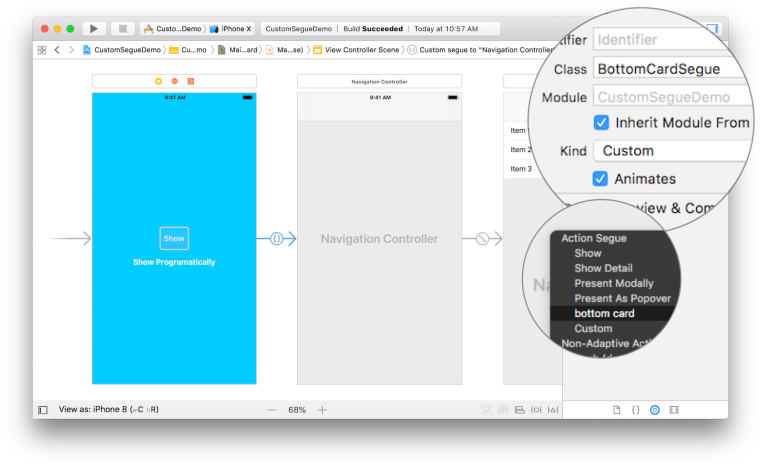Zoom out the storyboard canvas
Image resolution: width=768 pixels, height=468 pixels.
272,410
